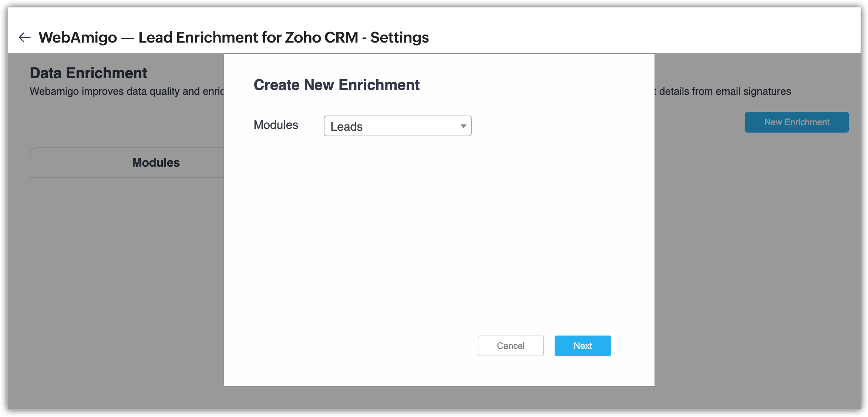Click 'Settings' at the end of the page title
The height and width of the screenshot is (417, 868).
399,37
